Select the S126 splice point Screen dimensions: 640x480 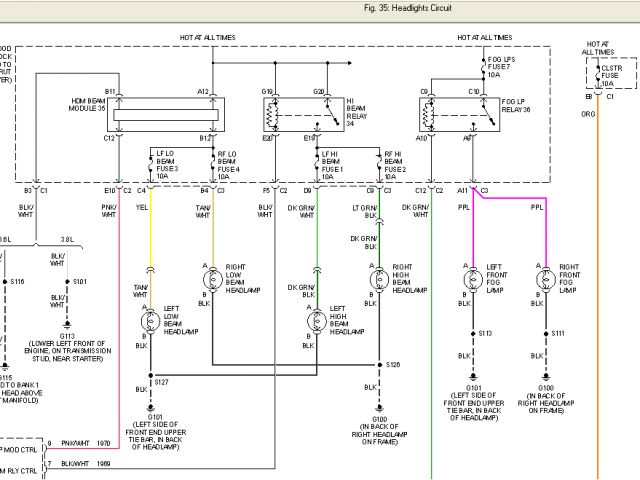click(x=379, y=364)
